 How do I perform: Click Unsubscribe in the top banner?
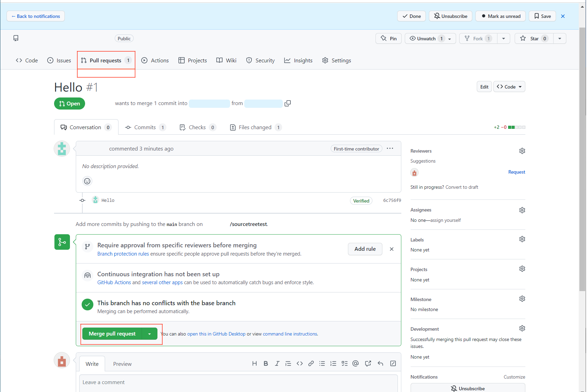(x=451, y=16)
